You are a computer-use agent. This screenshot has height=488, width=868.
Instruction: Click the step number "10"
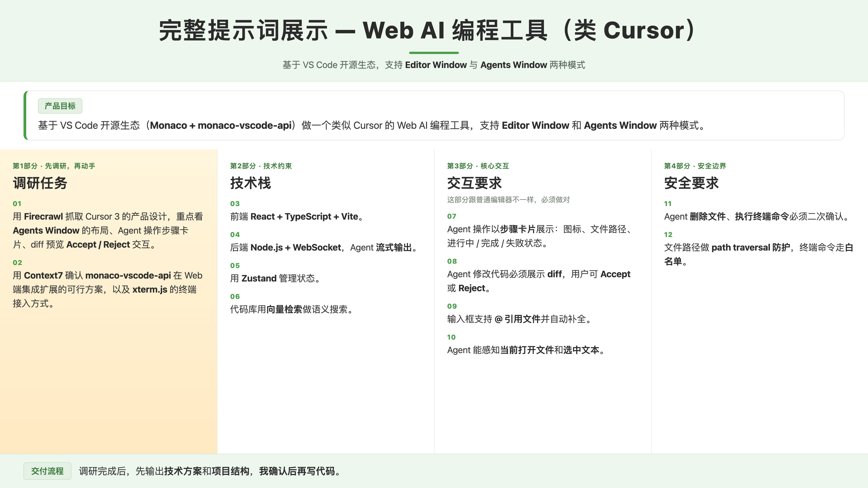(x=452, y=337)
